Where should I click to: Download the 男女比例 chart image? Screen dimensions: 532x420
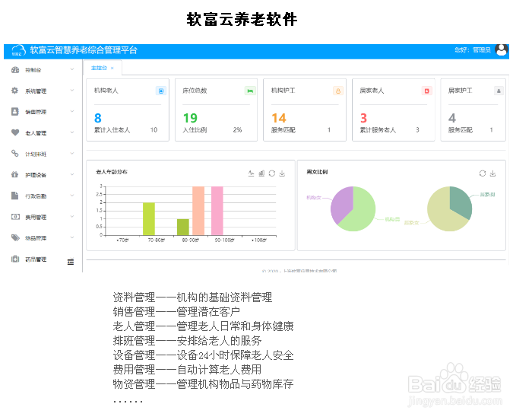point(493,173)
